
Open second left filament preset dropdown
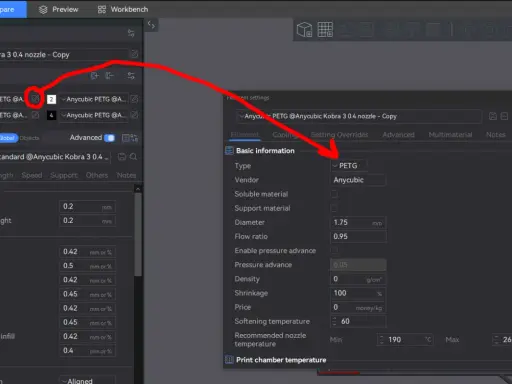tap(14, 115)
